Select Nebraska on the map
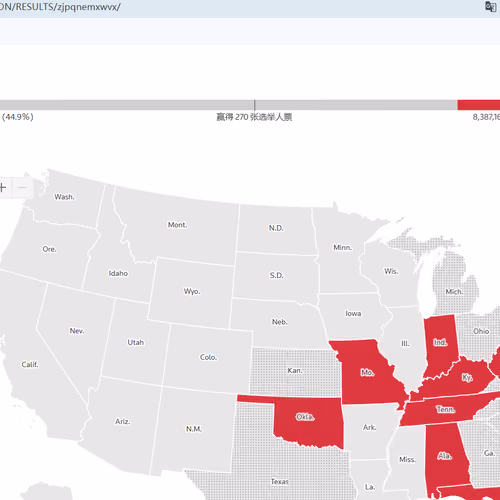 click(x=279, y=322)
